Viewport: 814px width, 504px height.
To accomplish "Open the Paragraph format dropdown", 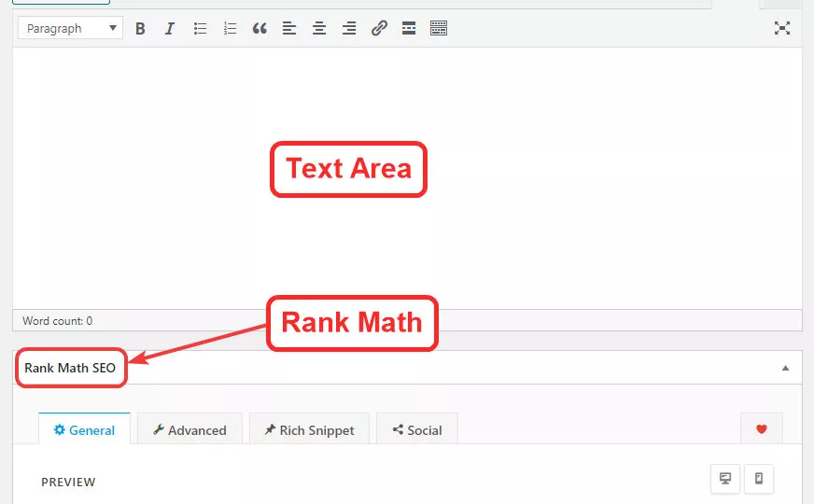I will 71,28.
